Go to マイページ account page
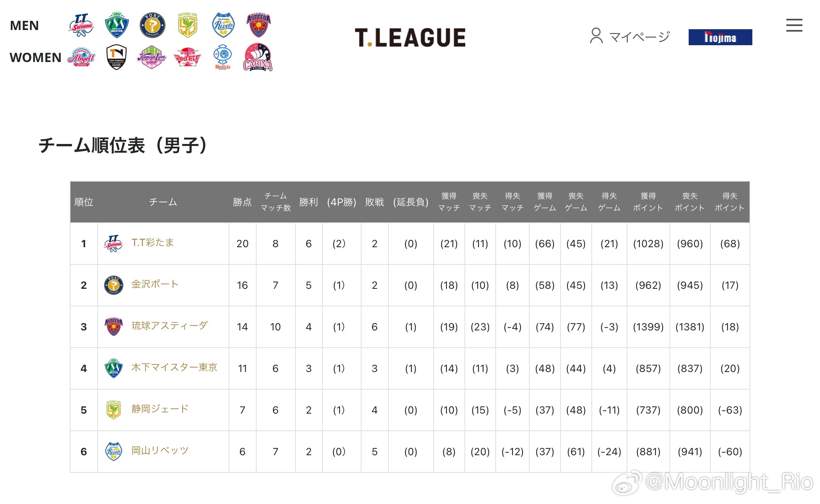 629,36
